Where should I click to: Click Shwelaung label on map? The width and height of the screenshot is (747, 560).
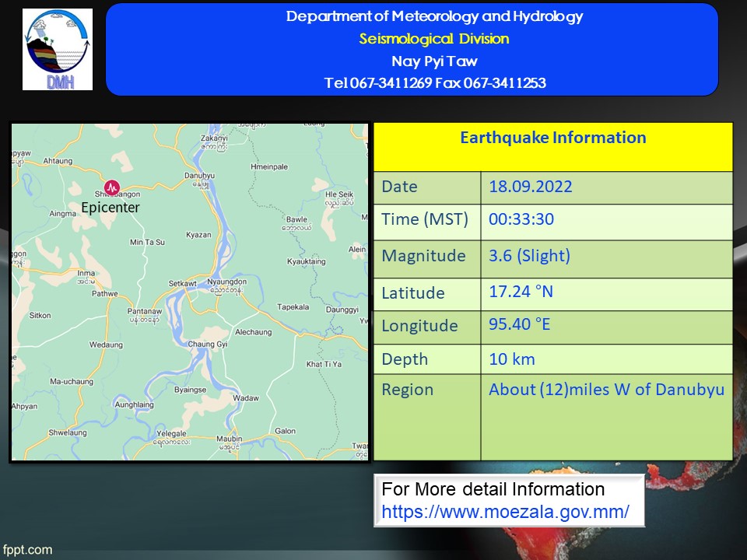68,433
